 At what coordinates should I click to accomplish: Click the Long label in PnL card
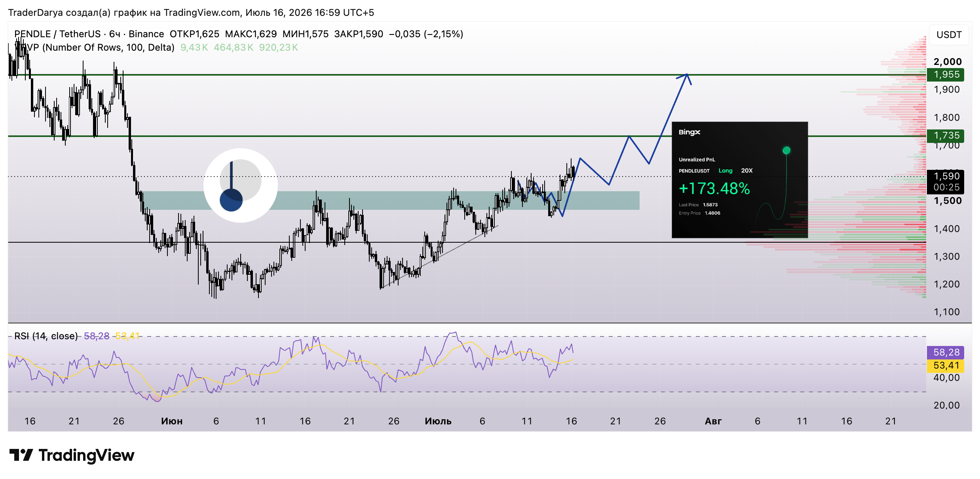click(726, 171)
